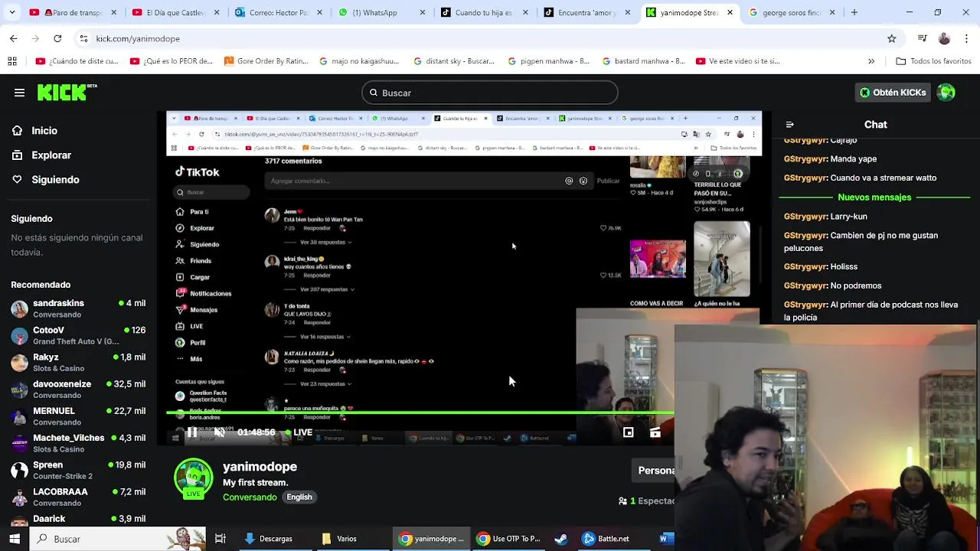Open yanimodope channel avatar
The image size is (980, 551).
tap(194, 478)
